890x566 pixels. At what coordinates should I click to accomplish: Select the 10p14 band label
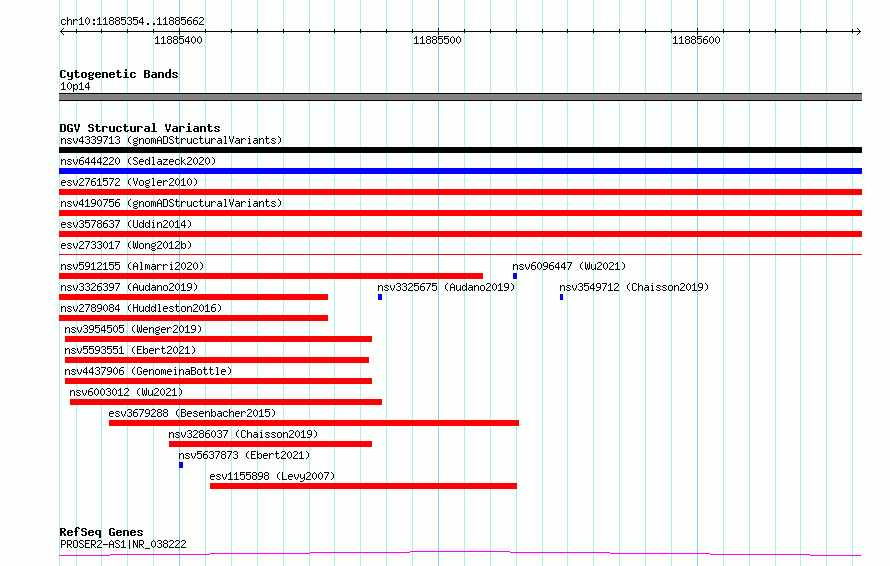[75, 86]
